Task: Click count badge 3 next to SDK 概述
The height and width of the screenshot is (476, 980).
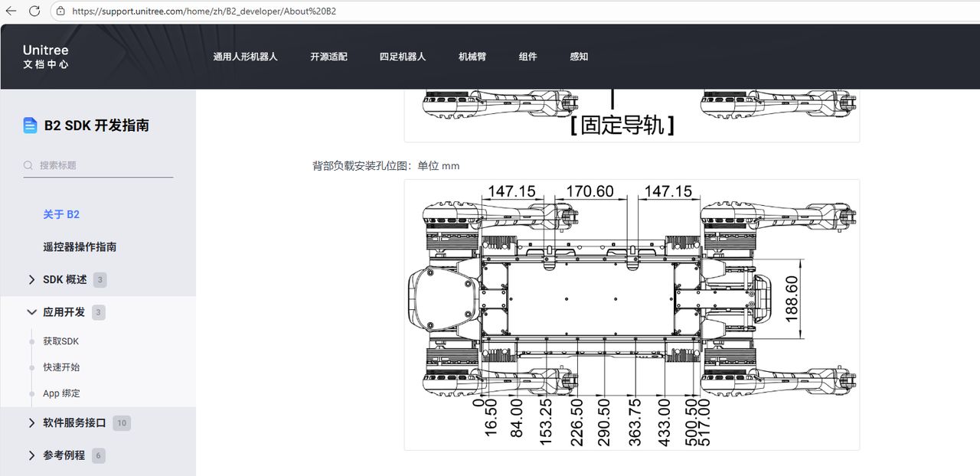Action: (x=100, y=280)
